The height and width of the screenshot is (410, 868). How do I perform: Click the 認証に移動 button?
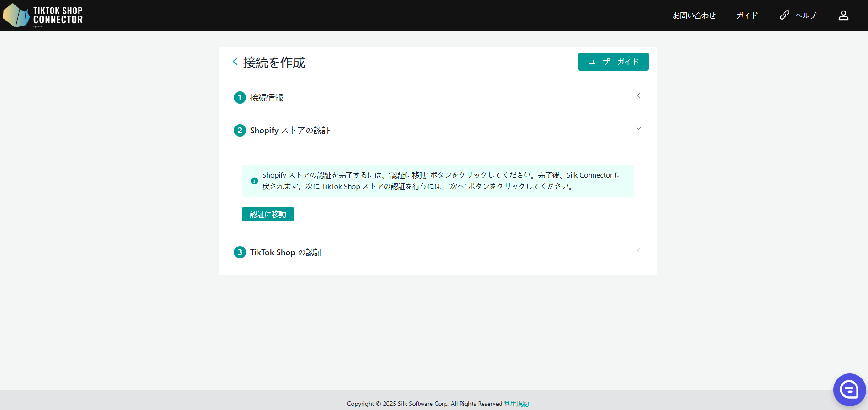(x=268, y=214)
